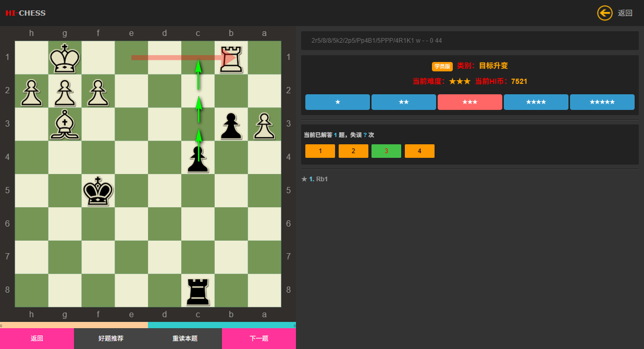Select the white rook on b1

coord(231,58)
